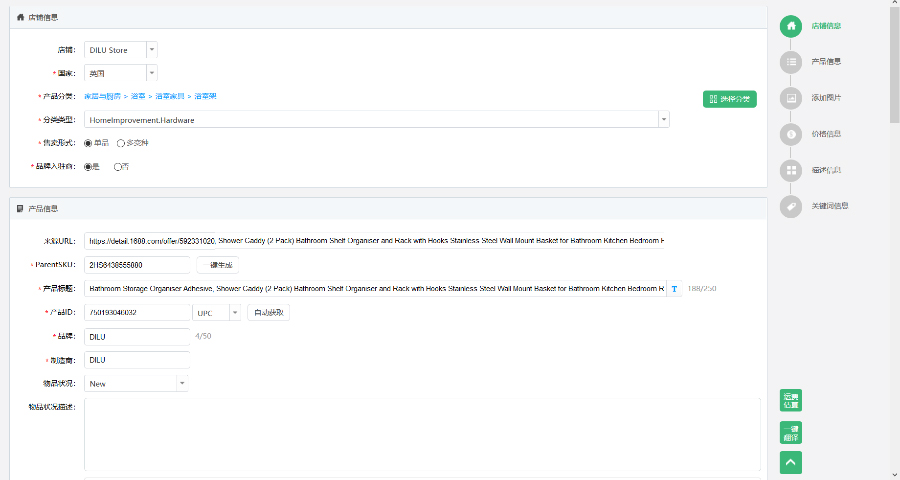Click the green home step icon
This screenshot has height=480, width=900.
point(791,26)
